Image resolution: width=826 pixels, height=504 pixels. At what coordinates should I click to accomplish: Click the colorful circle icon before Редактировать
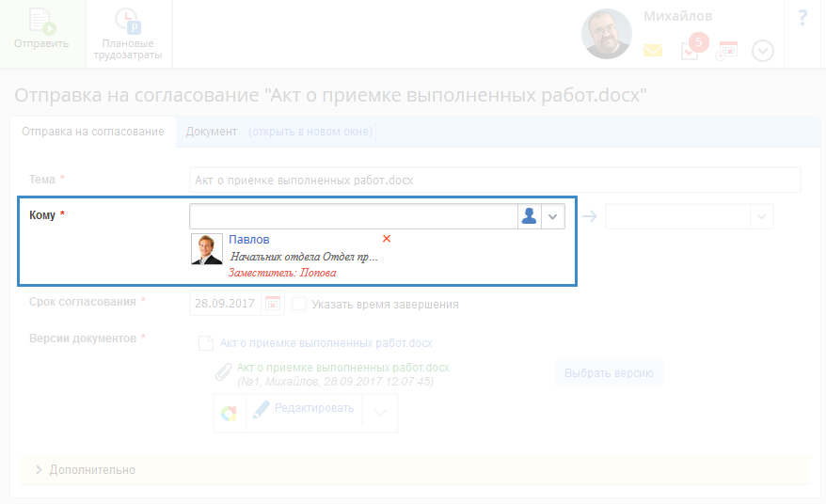(230, 414)
